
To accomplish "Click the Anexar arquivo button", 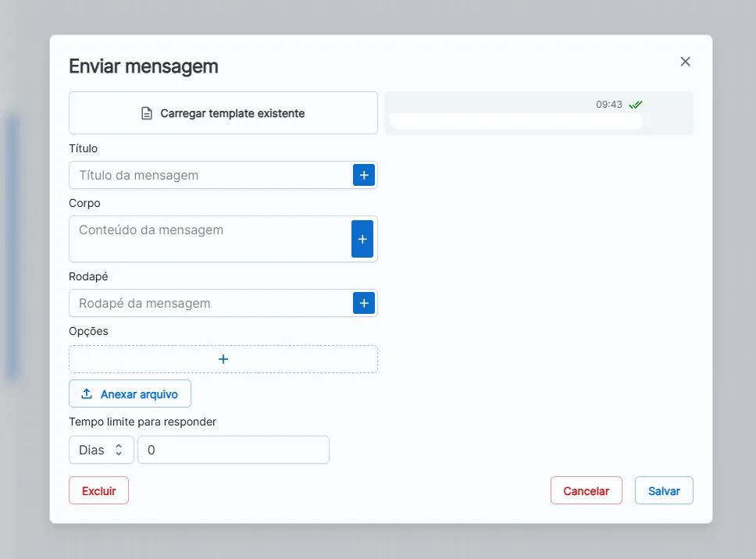I will (130, 393).
